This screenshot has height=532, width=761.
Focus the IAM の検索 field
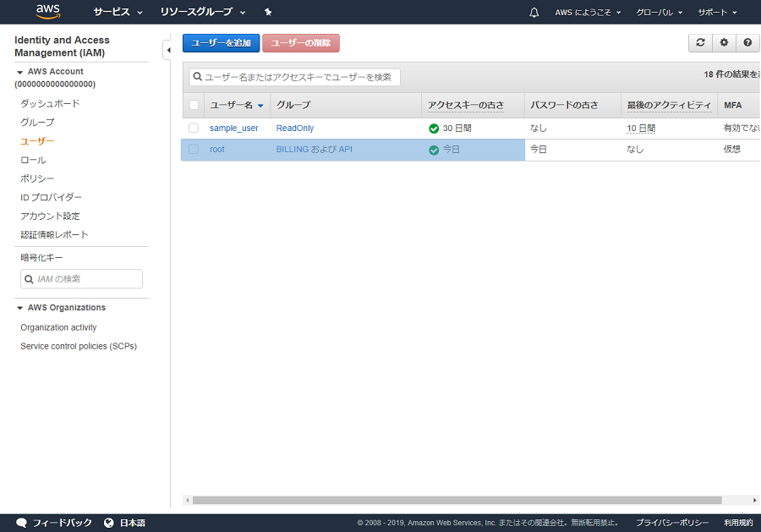click(81, 279)
